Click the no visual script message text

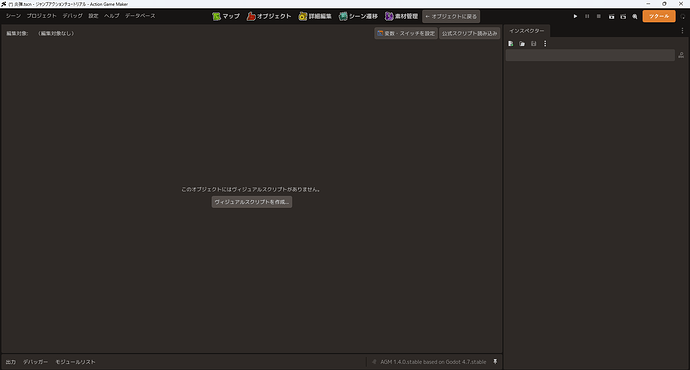(251, 190)
